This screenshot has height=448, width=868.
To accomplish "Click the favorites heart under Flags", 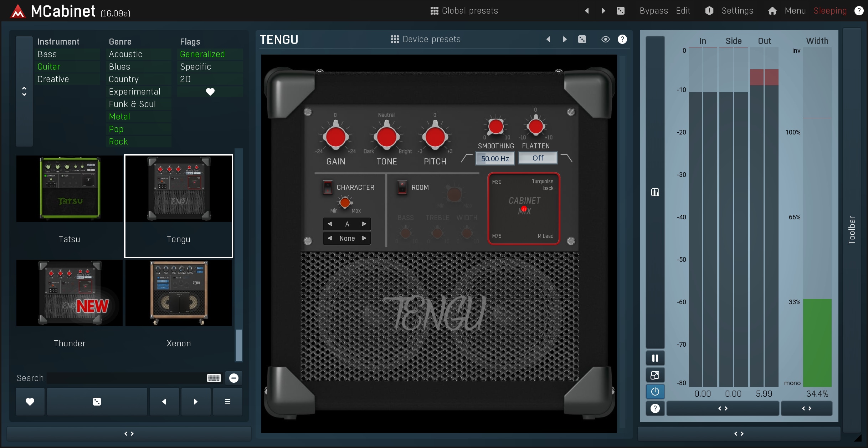I will coord(210,92).
